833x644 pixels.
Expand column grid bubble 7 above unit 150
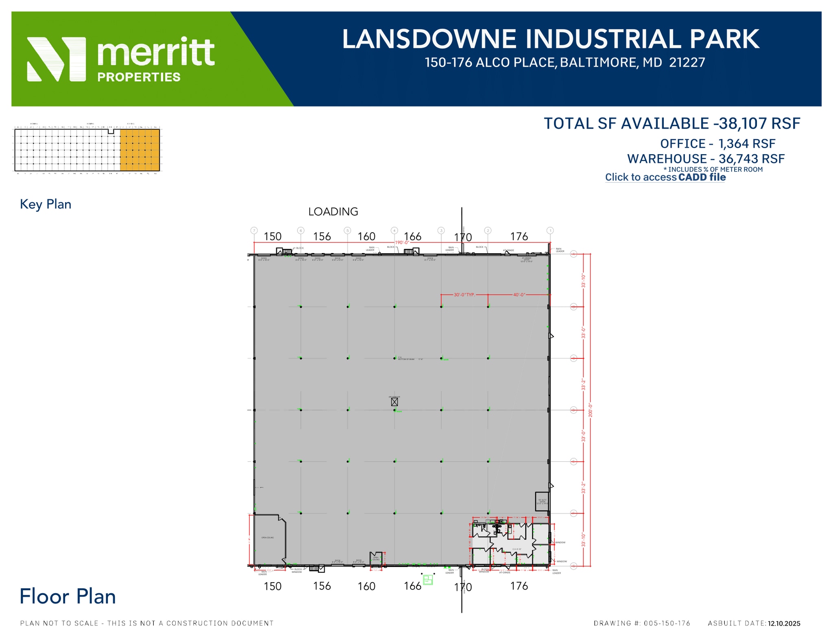pos(253,230)
